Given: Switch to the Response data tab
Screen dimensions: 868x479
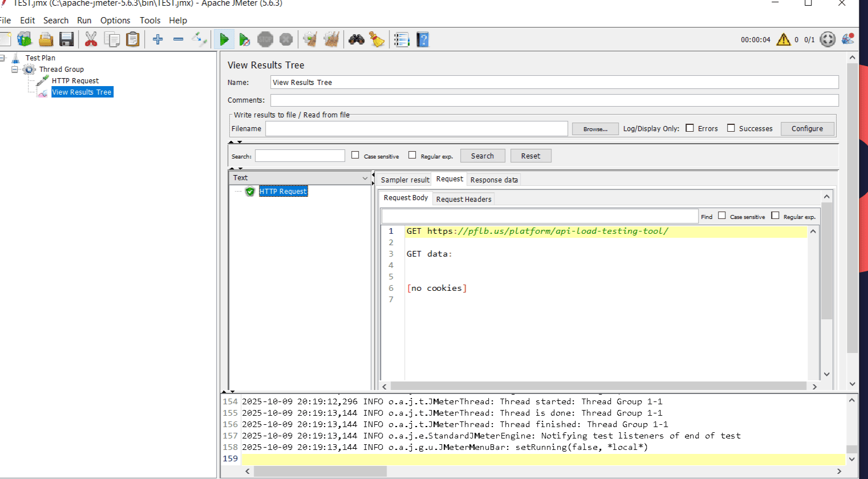Looking at the screenshot, I should click(x=494, y=180).
